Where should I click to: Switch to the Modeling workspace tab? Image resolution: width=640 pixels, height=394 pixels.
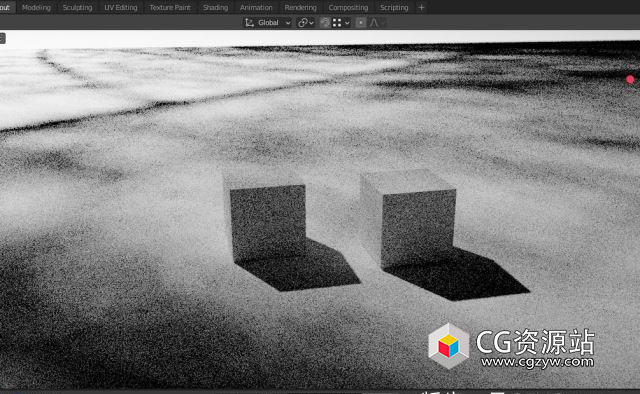click(36, 7)
